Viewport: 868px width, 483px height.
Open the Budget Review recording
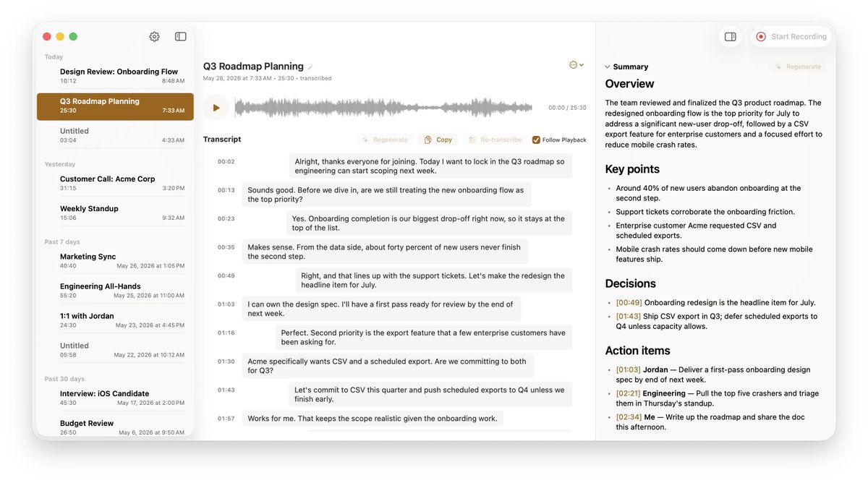pyautogui.click(x=116, y=427)
